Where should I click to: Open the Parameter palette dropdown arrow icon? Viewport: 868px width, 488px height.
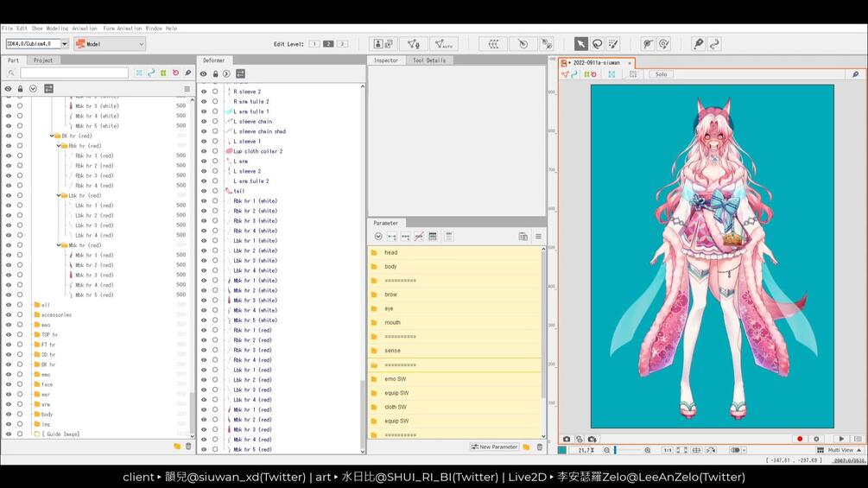[x=378, y=237]
